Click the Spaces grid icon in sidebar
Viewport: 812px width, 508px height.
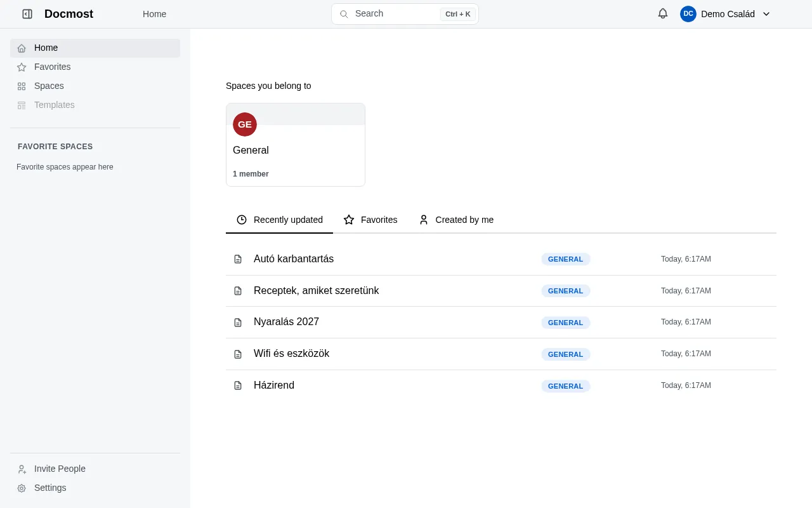click(x=22, y=86)
